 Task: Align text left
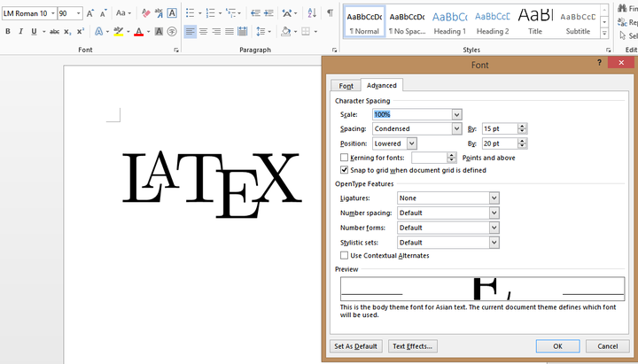190,31
